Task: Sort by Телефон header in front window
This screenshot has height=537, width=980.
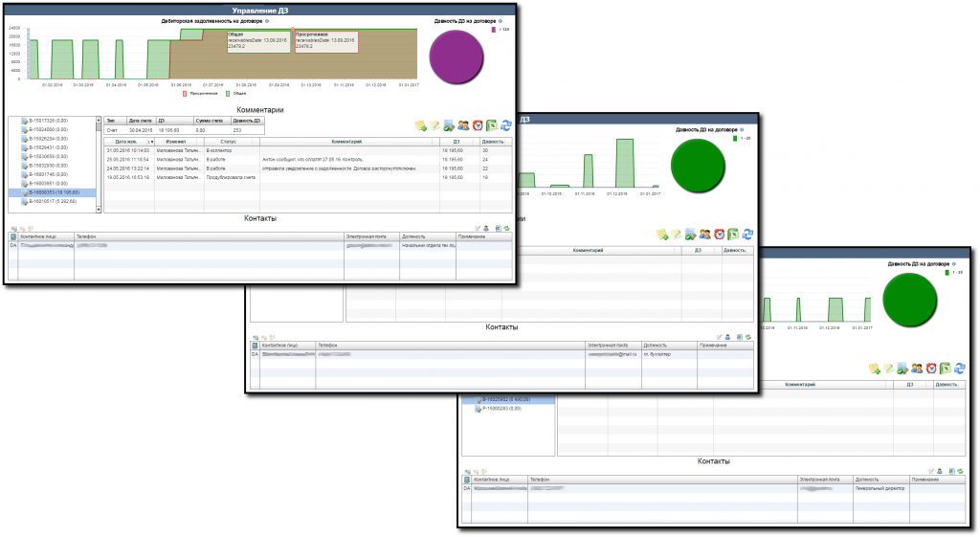Action: click(x=210, y=236)
